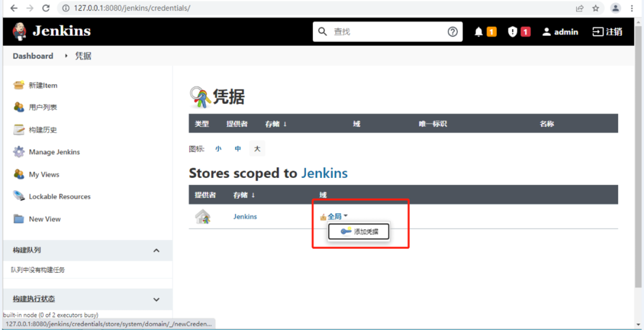Click the 新建Item icon in sidebar
This screenshot has width=644, height=330.
(19, 85)
